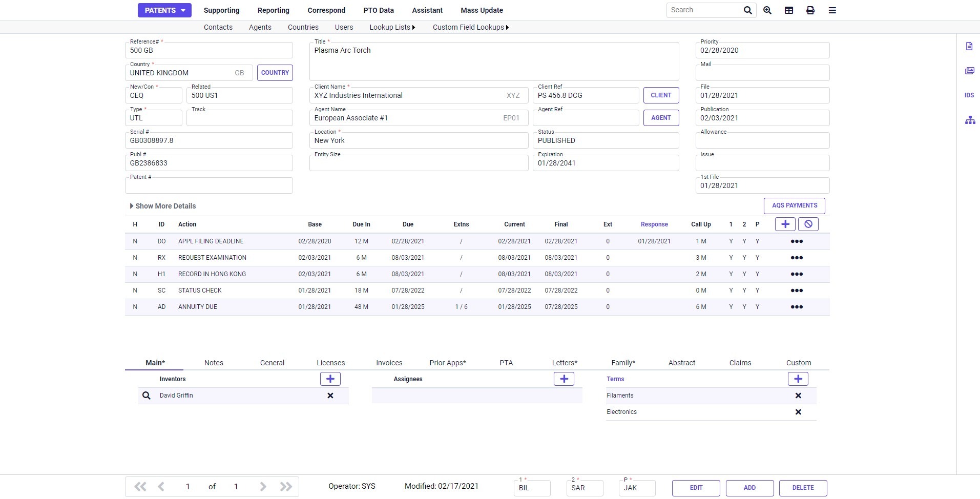Click the prohibit circle icon beside action plus

point(808,224)
